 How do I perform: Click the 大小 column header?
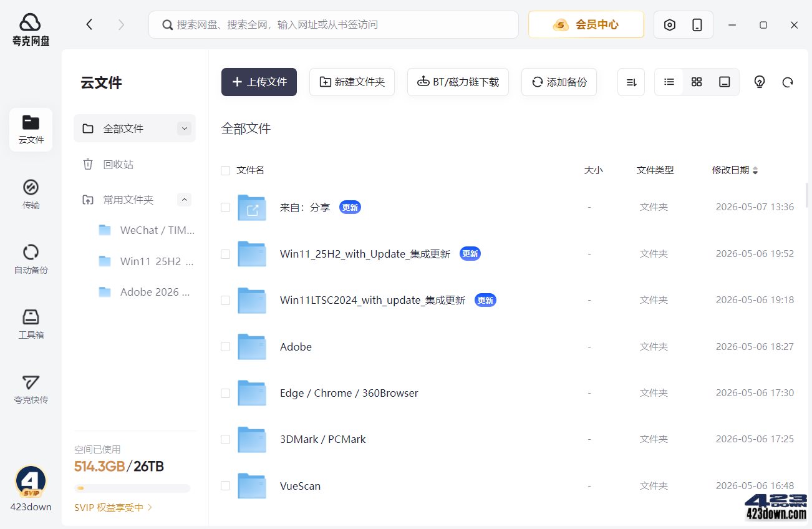coord(593,170)
